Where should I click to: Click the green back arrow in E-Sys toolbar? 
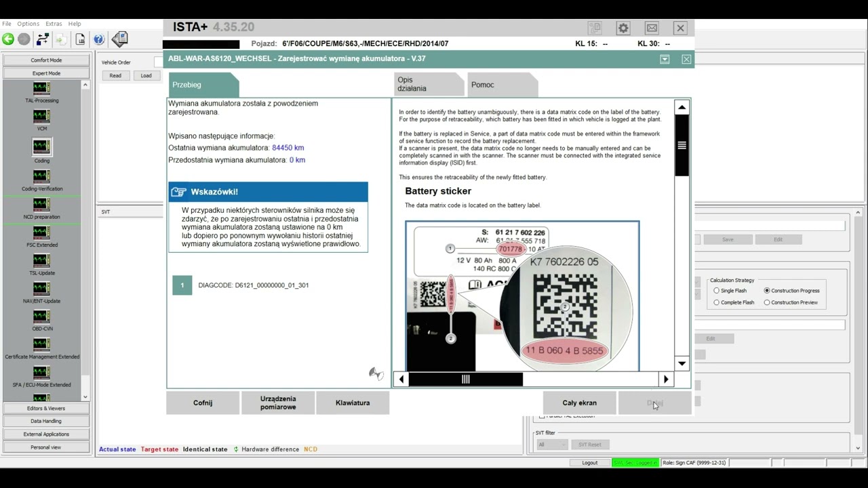(8, 39)
